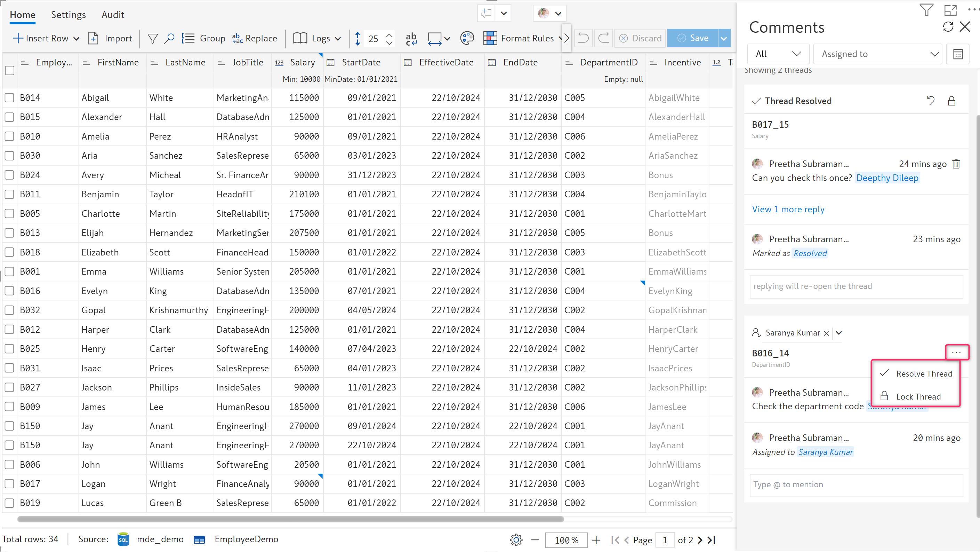This screenshot has width=980, height=552.
Task: Click the lock icon on resolved thread
Action: pyautogui.click(x=951, y=101)
